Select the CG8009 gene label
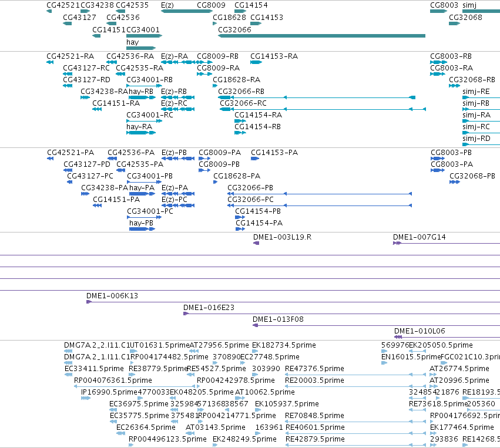Image resolution: width=500 pixels, height=448 pixels. (x=211, y=5)
